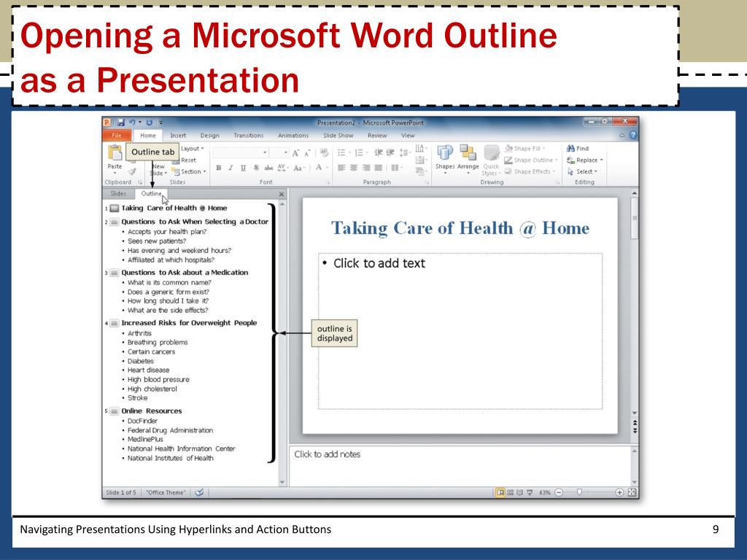Click the Justify text icon
747x560 pixels.
[379, 168]
